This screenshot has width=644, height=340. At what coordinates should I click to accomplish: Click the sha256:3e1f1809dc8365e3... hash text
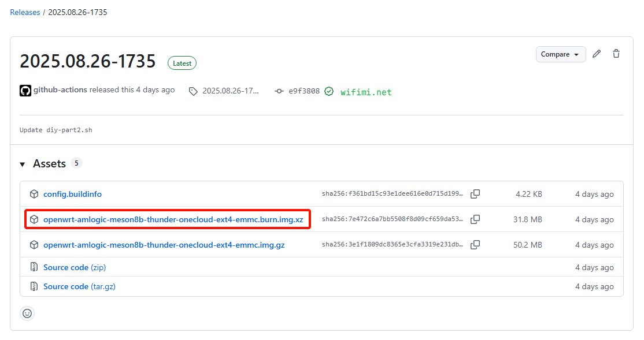(392, 244)
